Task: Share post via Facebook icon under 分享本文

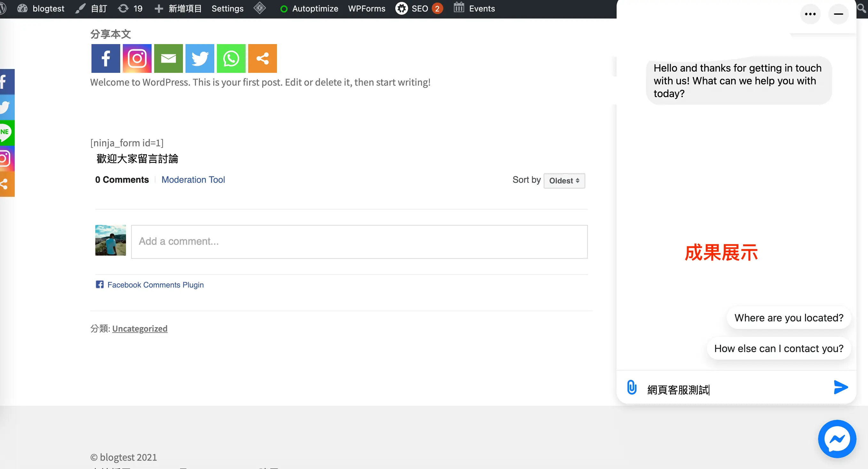Action: click(x=106, y=58)
